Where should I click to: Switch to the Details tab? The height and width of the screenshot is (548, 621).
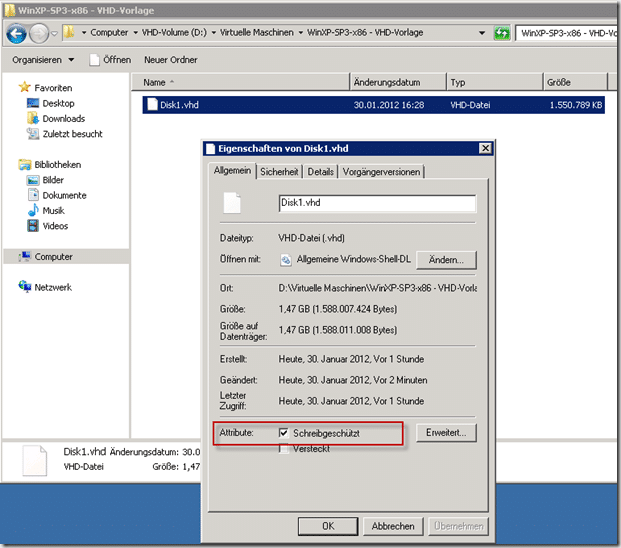(x=320, y=172)
